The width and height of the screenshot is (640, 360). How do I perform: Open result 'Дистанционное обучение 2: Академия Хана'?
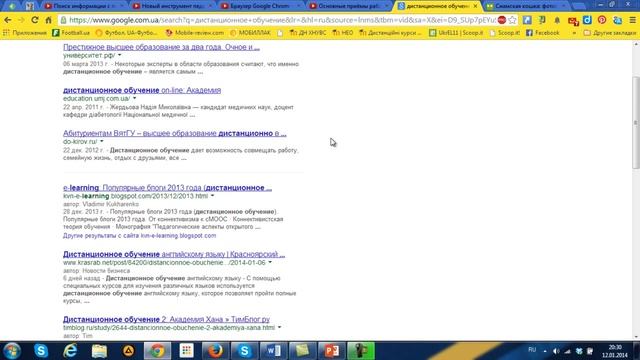pos(166,319)
